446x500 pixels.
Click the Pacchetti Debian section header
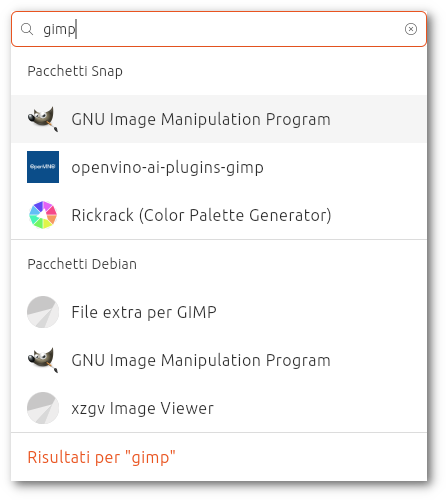pyautogui.click(x=82, y=264)
